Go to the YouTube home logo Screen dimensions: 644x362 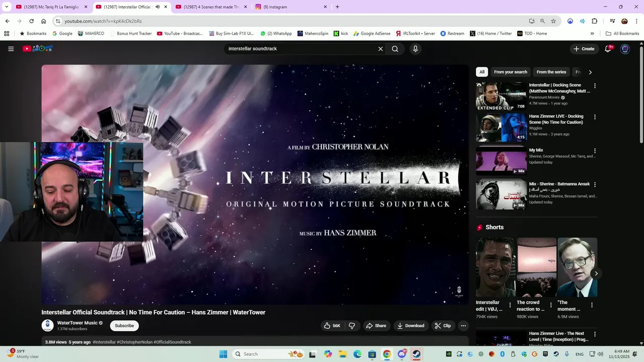38,49
